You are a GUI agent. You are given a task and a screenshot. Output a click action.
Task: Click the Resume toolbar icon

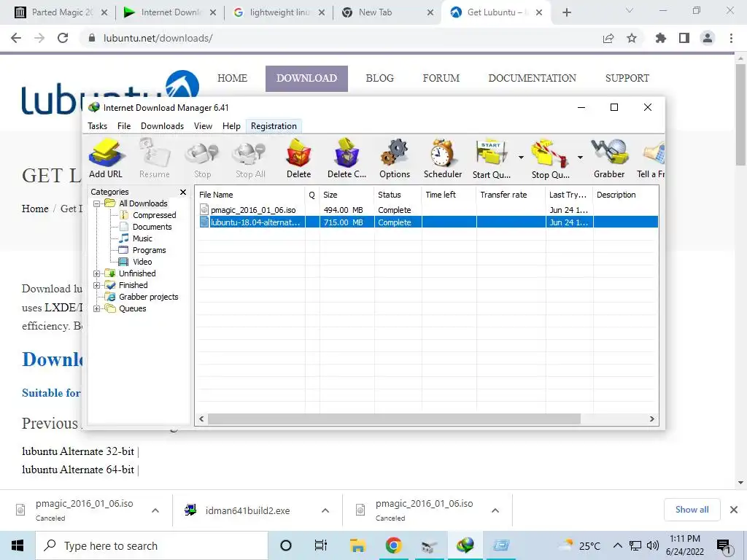tap(155, 159)
